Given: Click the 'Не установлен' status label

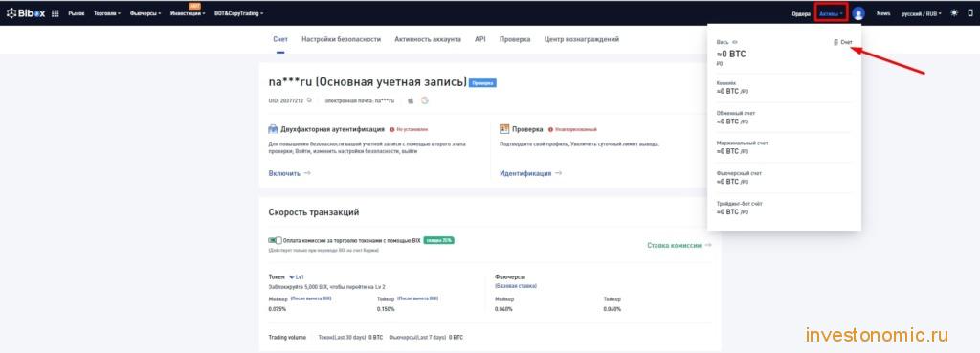Looking at the screenshot, I should pos(412,129).
